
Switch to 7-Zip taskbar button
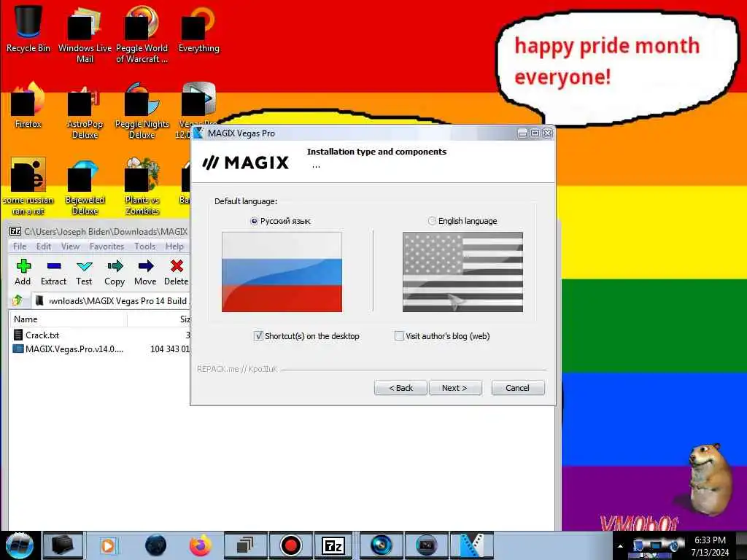coord(333,545)
